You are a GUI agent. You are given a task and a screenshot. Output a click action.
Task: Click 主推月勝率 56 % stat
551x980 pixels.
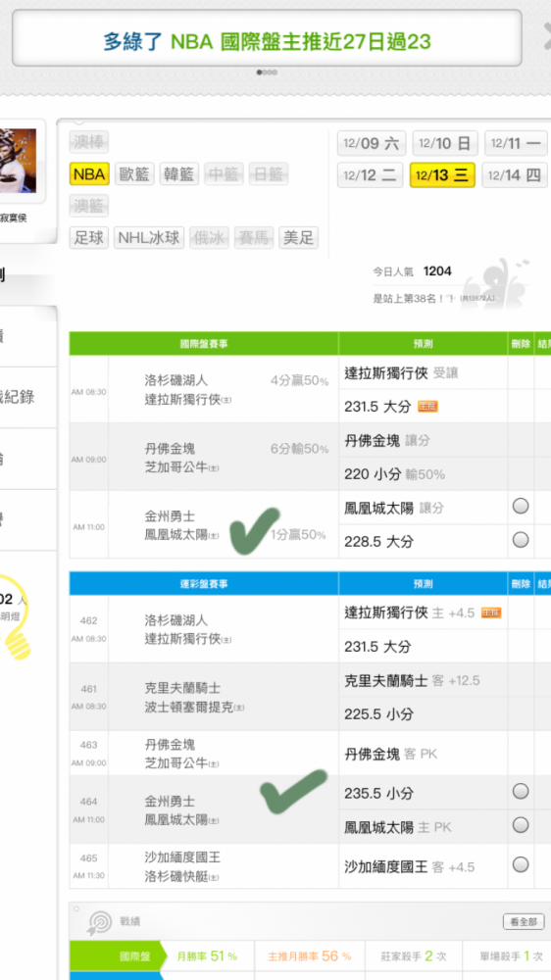(309, 956)
